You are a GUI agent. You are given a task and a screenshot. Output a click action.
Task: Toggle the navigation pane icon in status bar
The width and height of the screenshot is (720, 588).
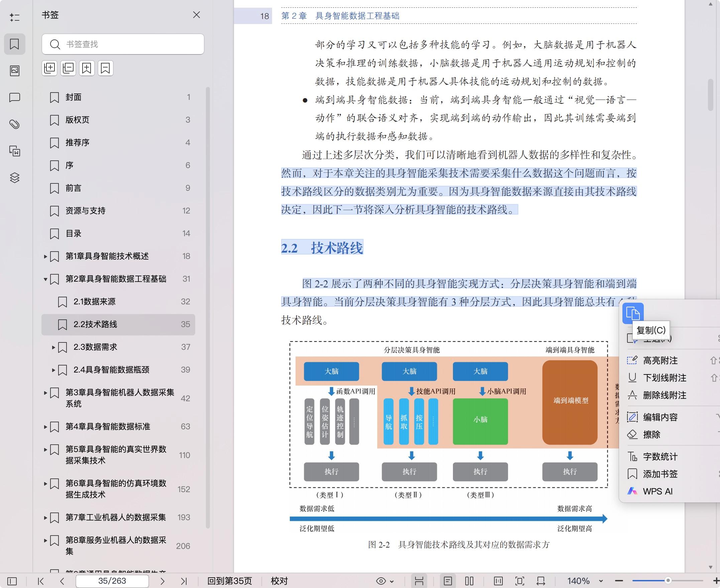coord(12,581)
